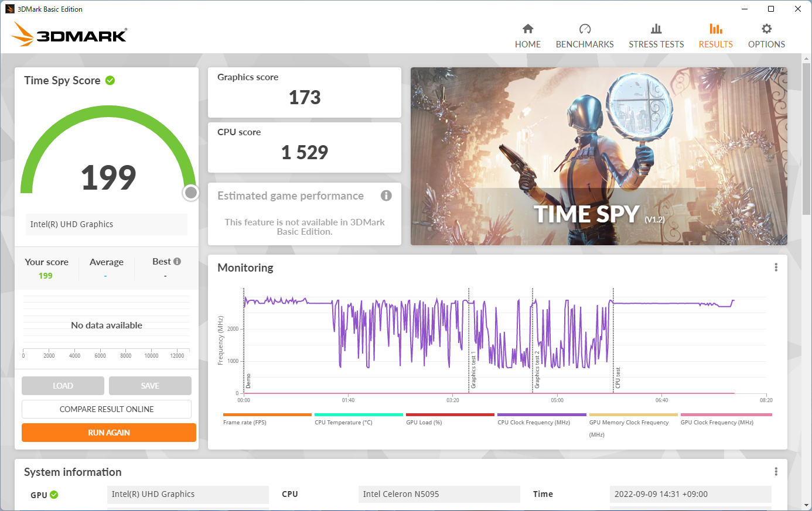The height and width of the screenshot is (511, 812).
Task: Select the RESULTS tab
Action: coord(716,44)
